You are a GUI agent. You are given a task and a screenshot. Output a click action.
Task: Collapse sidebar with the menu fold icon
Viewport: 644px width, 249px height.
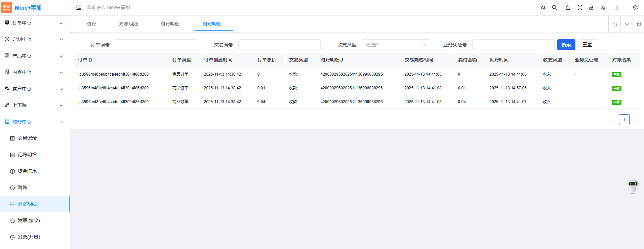click(79, 8)
